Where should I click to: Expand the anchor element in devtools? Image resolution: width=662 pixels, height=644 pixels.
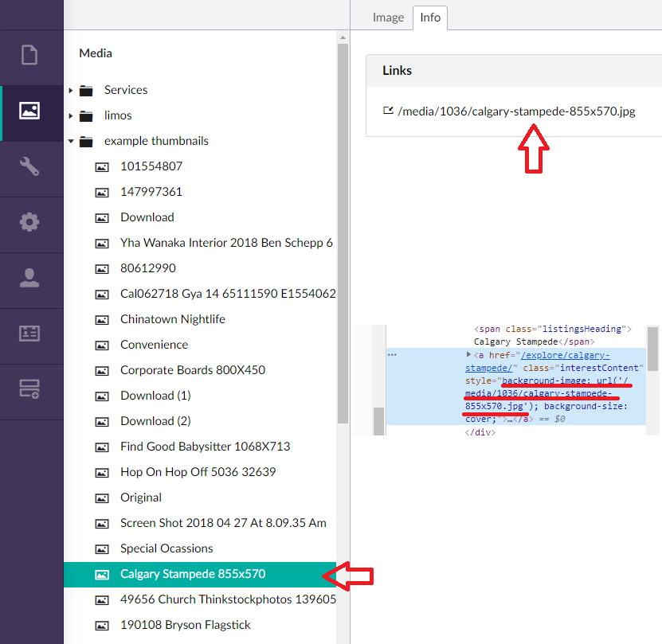468,354
